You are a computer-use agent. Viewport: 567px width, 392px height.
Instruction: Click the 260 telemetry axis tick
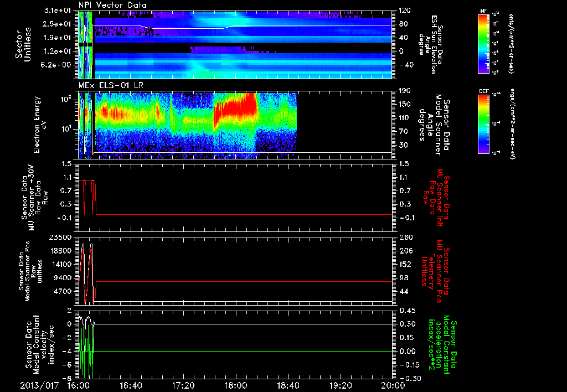[x=405, y=237]
